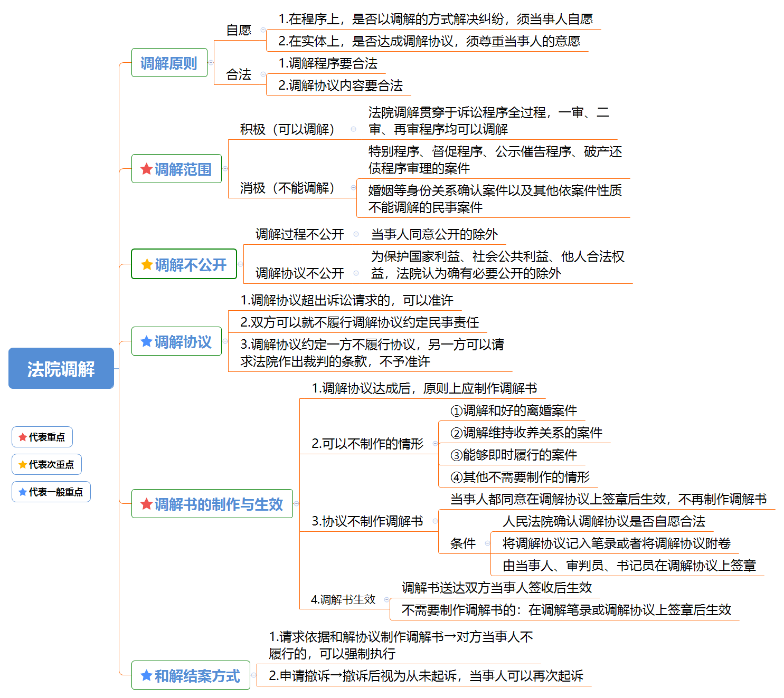Screen dimensions: 784x698
Task: Select text ①调解和好的离婚案件
Action: 514,410
